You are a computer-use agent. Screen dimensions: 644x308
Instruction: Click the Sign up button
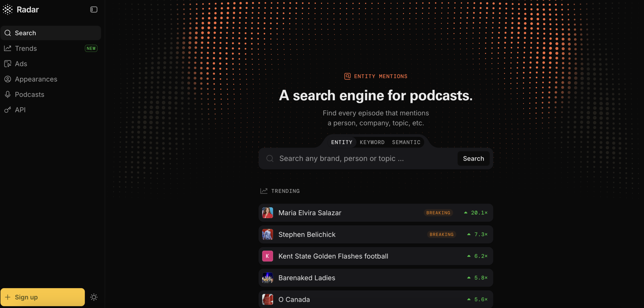(43, 297)
